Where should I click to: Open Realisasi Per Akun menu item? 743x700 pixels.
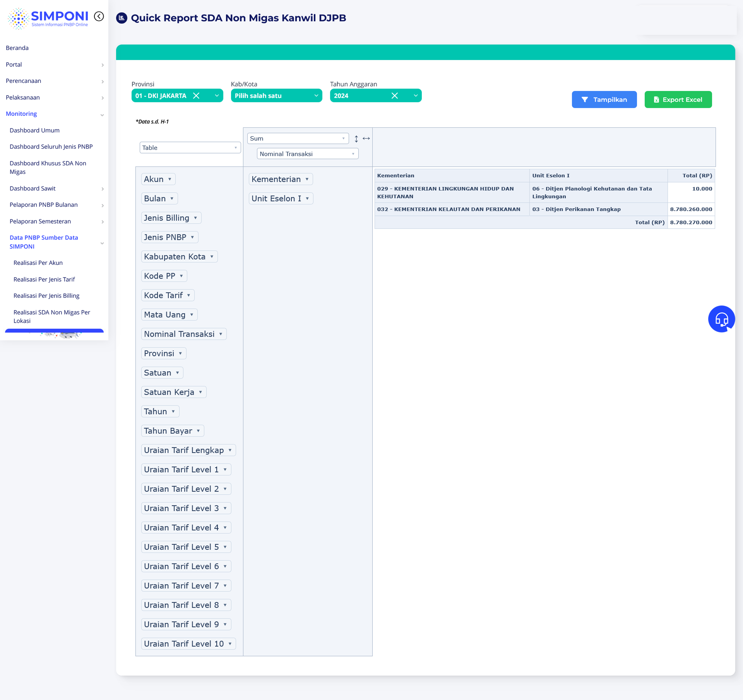coord(38,263)
